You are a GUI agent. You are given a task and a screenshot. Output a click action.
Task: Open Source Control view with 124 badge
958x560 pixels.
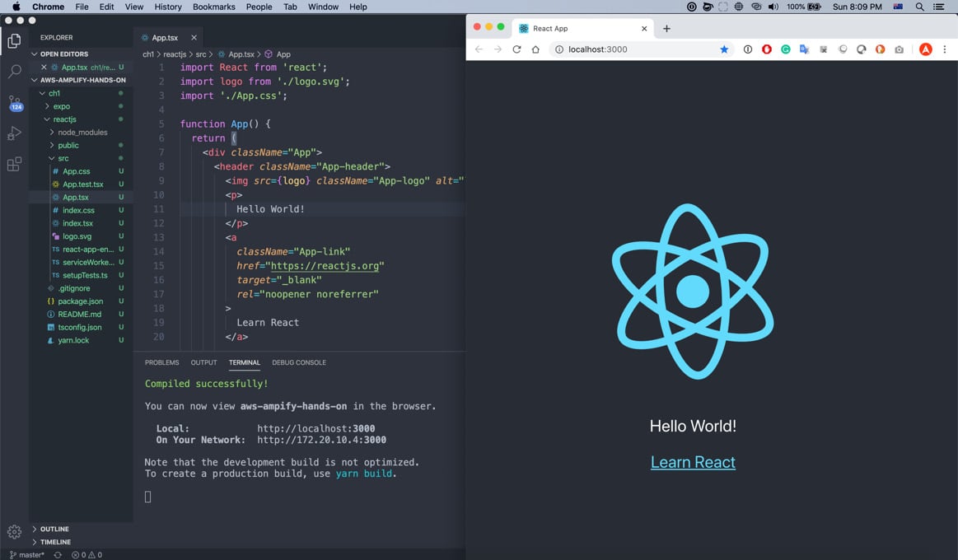point(15,103)
